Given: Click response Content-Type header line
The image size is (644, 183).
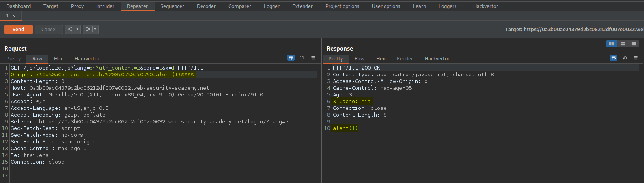Looking at the screenshot, I should [x=413, y=74].
